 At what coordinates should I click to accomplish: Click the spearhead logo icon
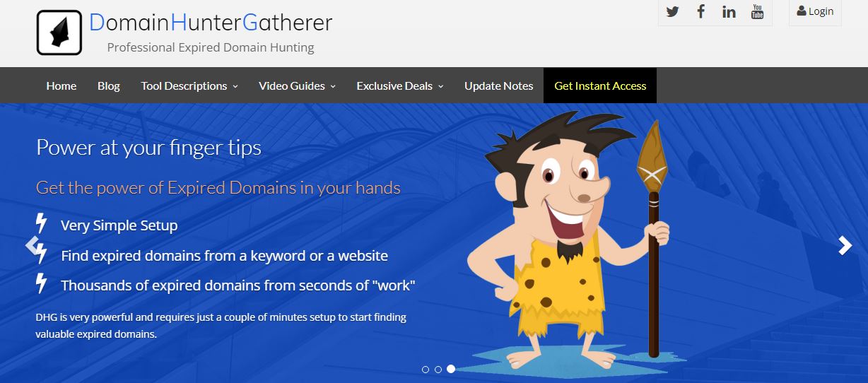coord(59,33)
